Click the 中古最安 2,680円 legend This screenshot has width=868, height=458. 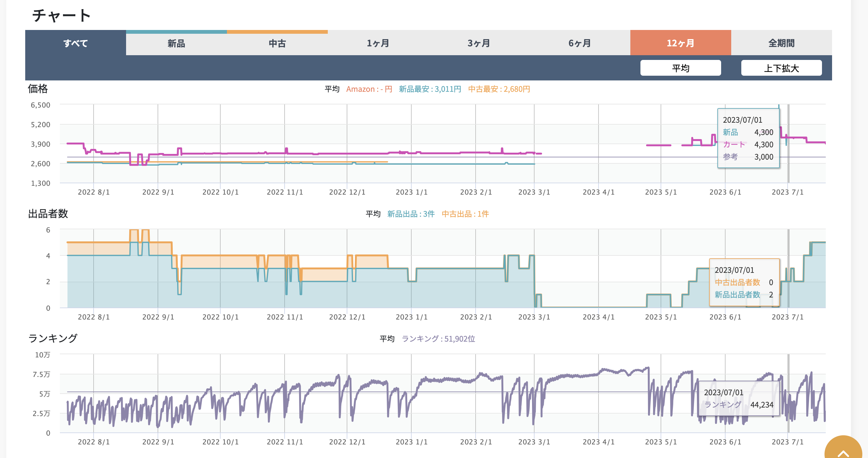499,89
